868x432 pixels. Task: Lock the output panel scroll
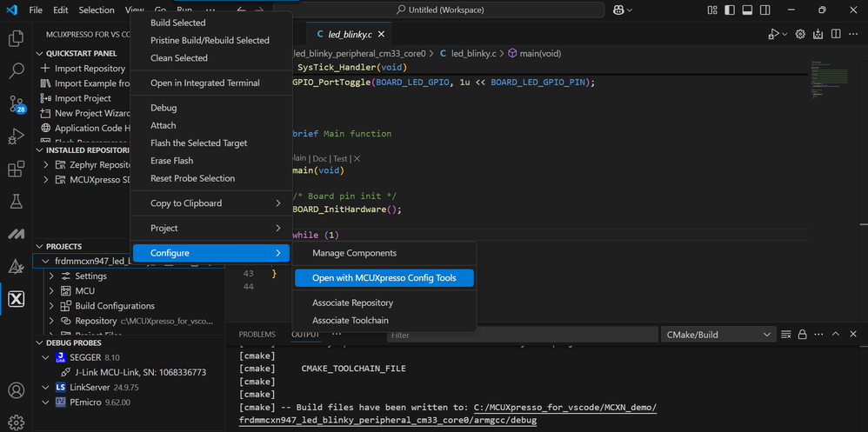tap(802, 335)
